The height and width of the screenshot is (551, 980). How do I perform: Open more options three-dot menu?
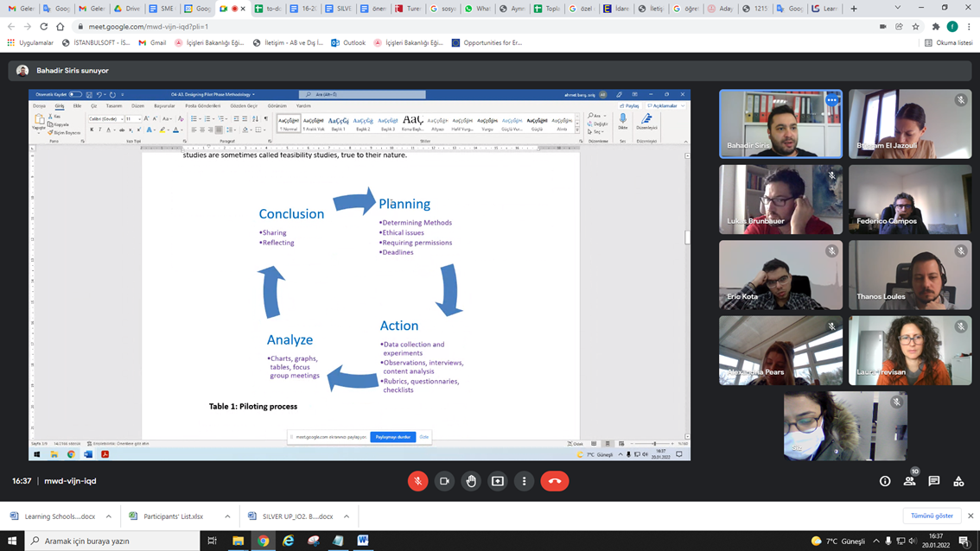(524, 481)
